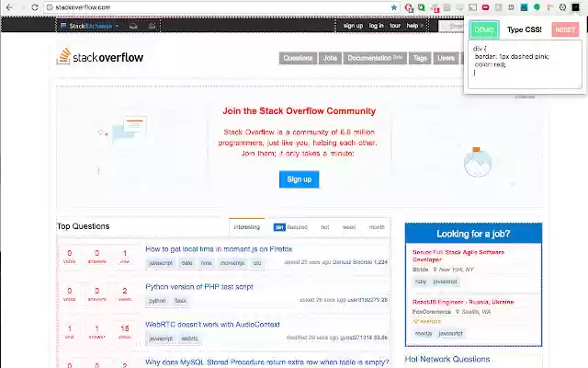Click the Stack Overflow logo
Image resolution: width=588 pixels, height=368 pixels.
100,57
